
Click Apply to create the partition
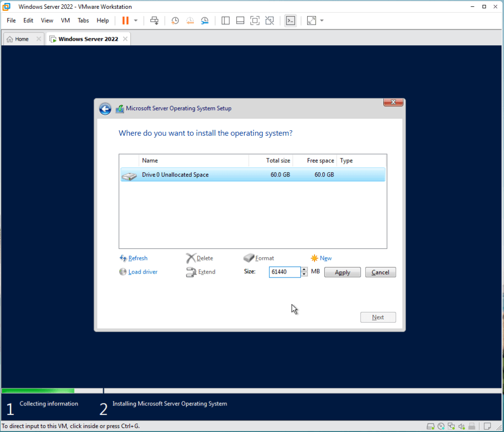pos(342,273)
